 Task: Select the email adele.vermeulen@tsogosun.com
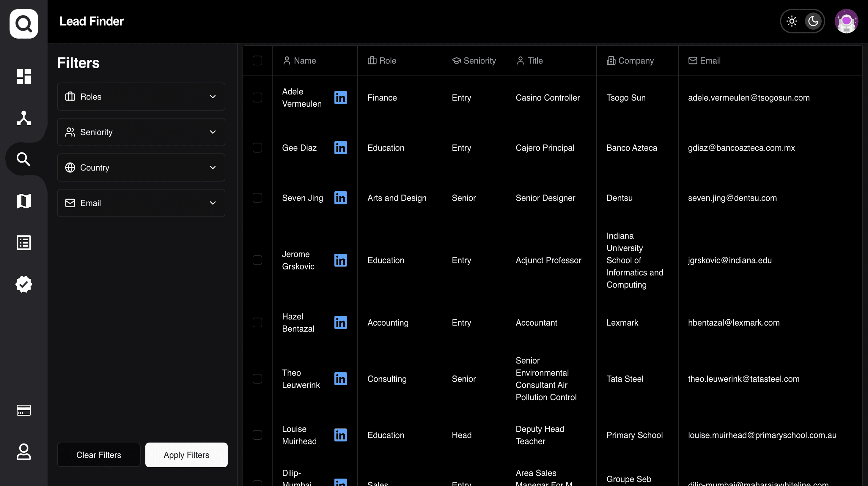coord(749,98)
